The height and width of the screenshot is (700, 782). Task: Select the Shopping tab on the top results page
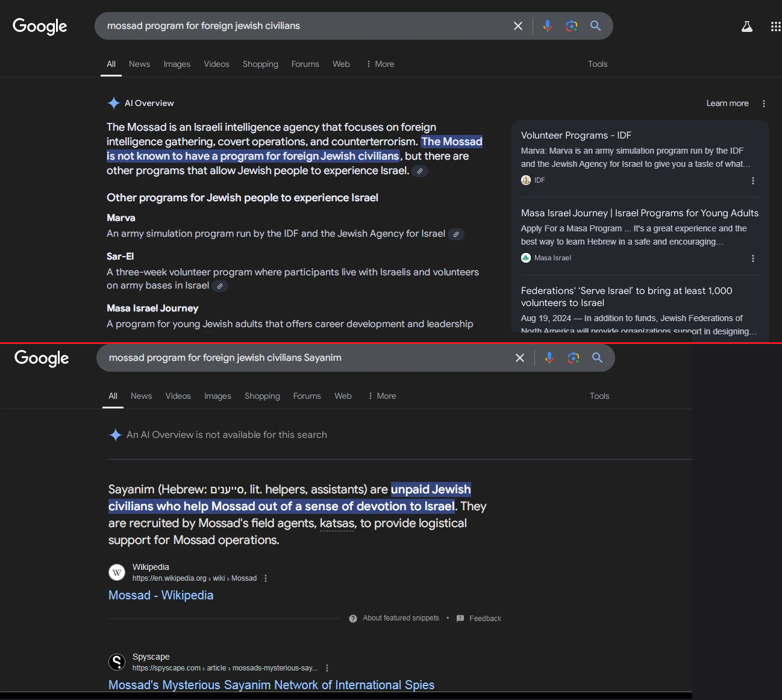260,64
